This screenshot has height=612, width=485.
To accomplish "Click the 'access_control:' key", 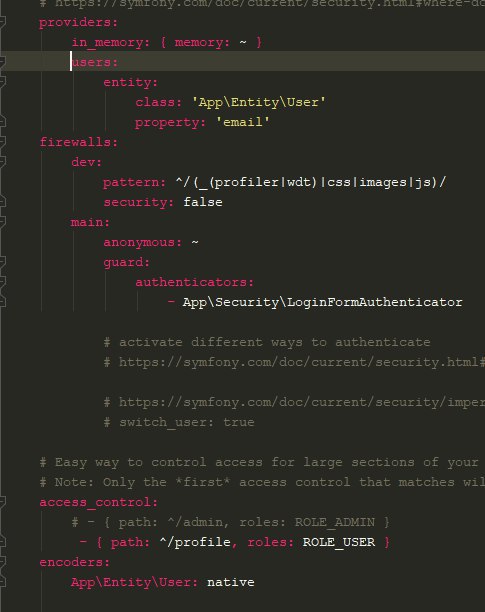I will point(99,502).
